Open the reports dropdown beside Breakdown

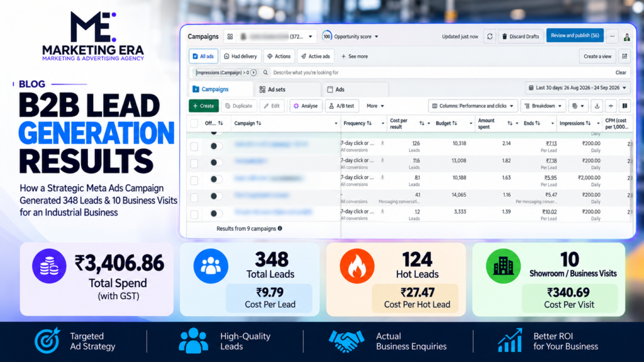pos(578,106)
